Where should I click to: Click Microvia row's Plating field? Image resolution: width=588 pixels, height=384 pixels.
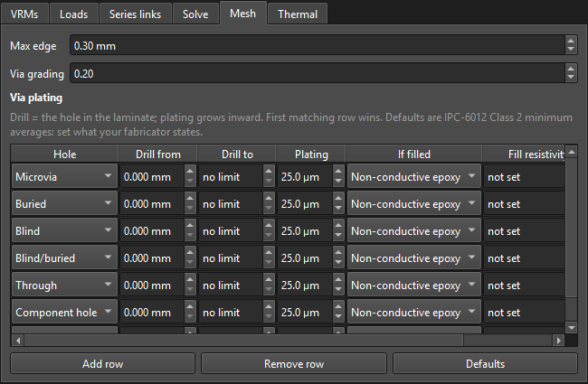tap(305, 176)
